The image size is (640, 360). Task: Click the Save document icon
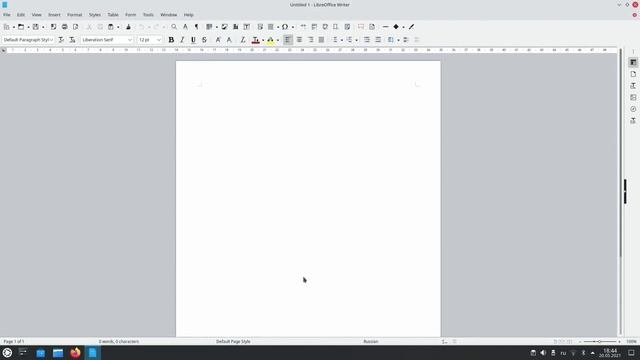[36, 27]
